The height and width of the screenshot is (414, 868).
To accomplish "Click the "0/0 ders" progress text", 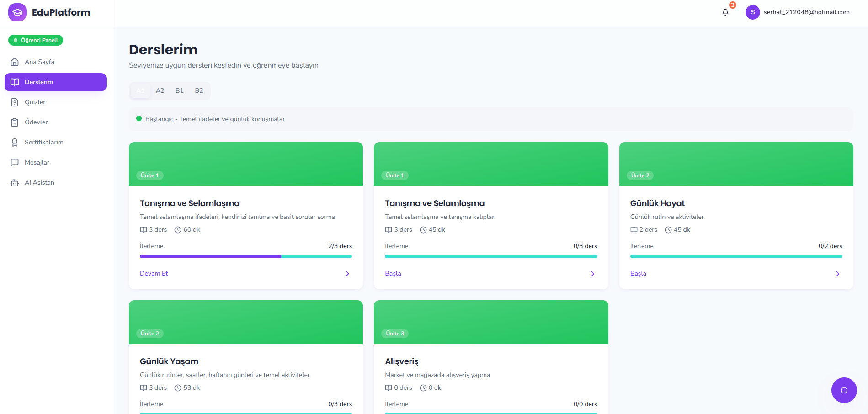I will (x=585, y=404).
